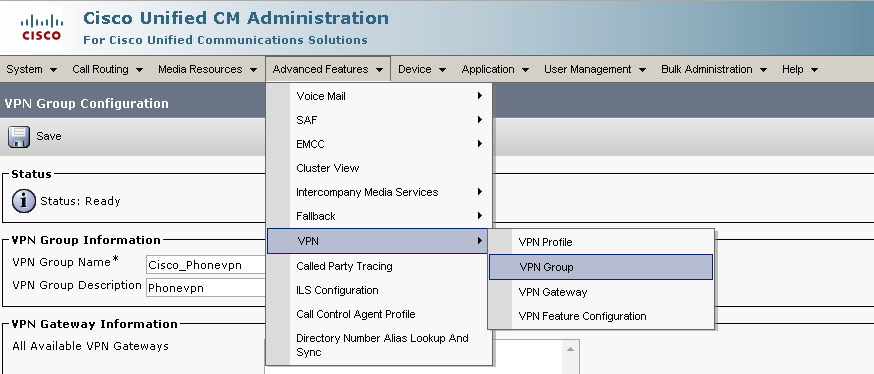Click the Save button label
The image size is (874, 374).
click(49, 136)
